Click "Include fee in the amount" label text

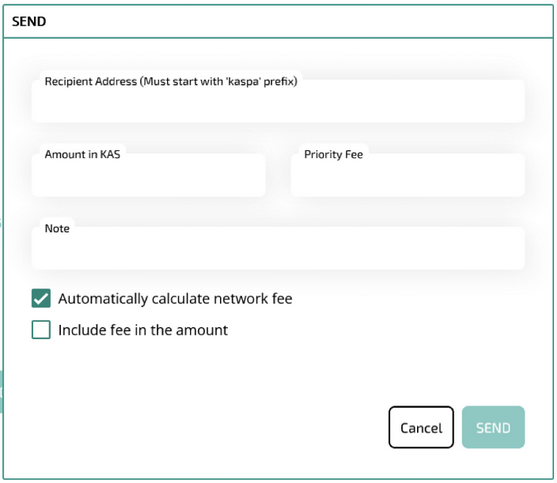click(143, 330)
